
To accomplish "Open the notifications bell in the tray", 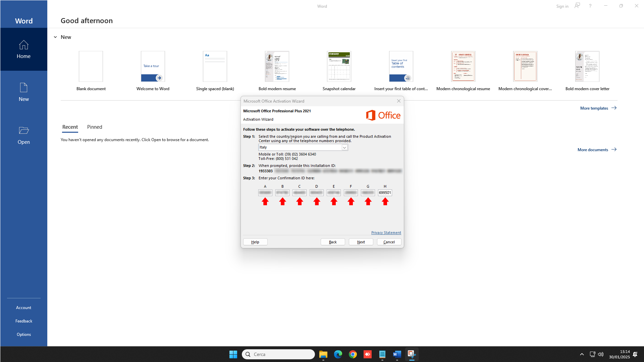I will point(635,354).
